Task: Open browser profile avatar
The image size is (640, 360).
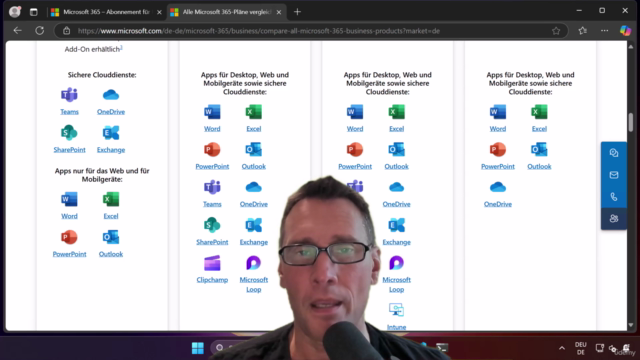Action: click(x=15, y=12)
